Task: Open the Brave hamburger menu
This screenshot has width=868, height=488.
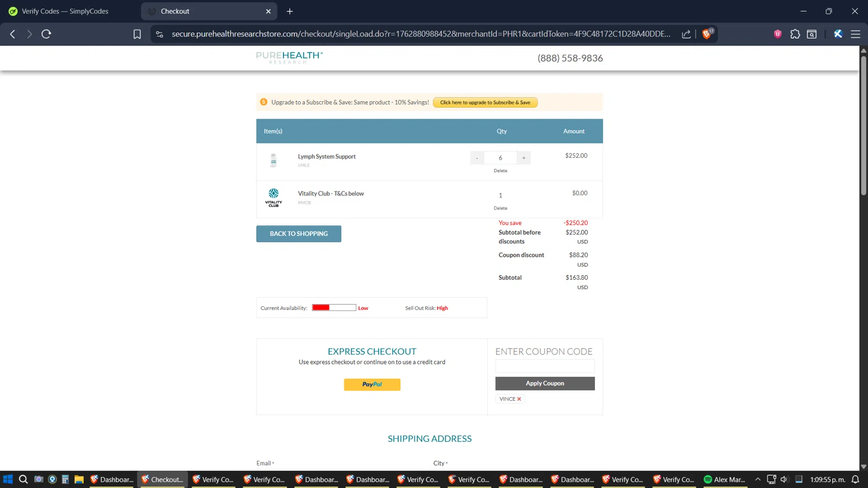Action: pos(855,34)
